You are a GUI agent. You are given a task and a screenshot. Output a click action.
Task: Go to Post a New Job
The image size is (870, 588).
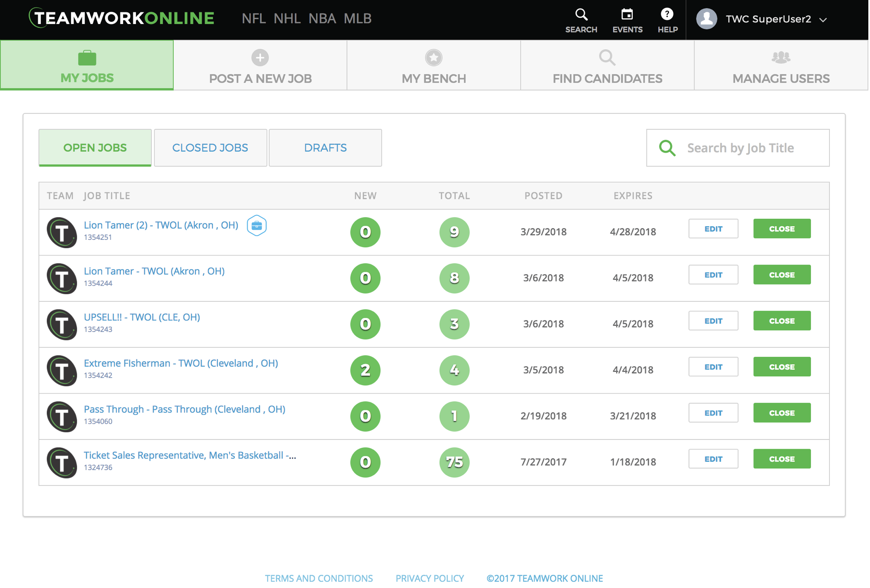coord(260,66)
